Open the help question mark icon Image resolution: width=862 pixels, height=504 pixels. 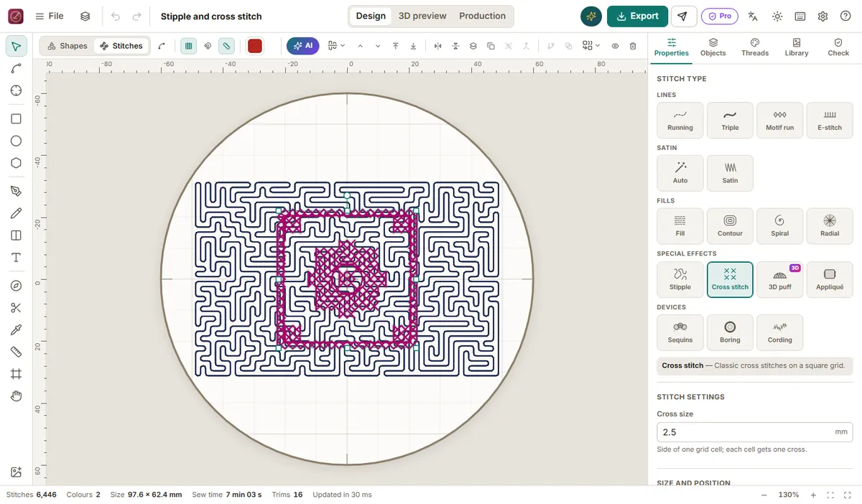(x=845, y=17)
